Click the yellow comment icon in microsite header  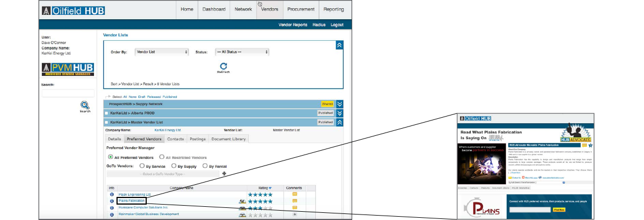(585, 145)
